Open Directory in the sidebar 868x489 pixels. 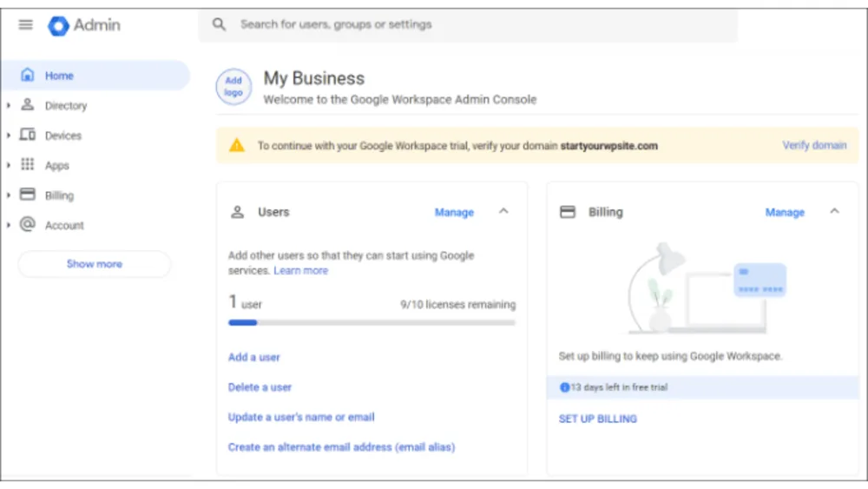(66, 105)
